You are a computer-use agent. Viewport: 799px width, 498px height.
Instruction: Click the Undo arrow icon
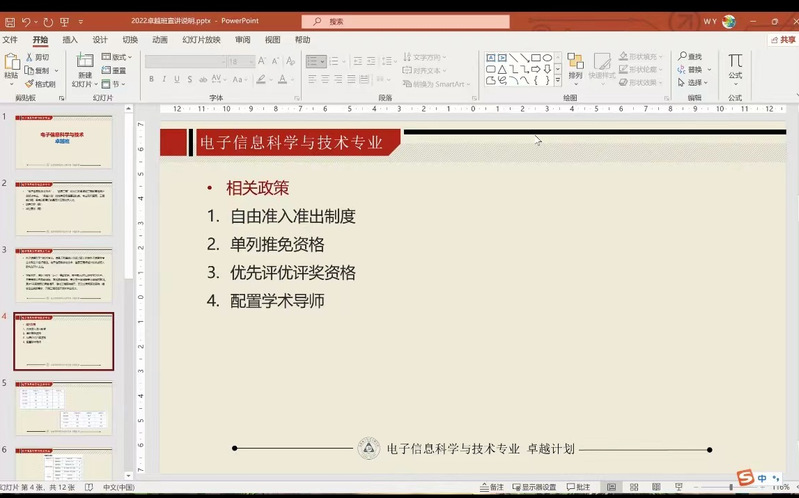27,20
